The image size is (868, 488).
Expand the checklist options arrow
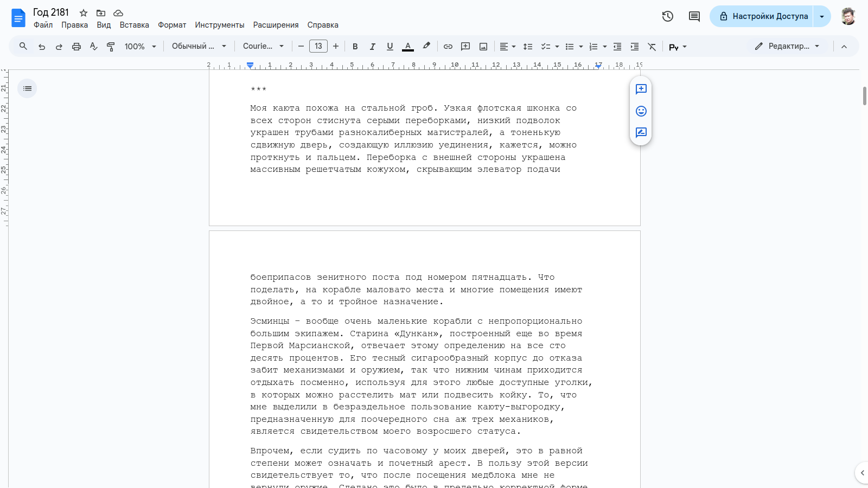tap(556, 47)
